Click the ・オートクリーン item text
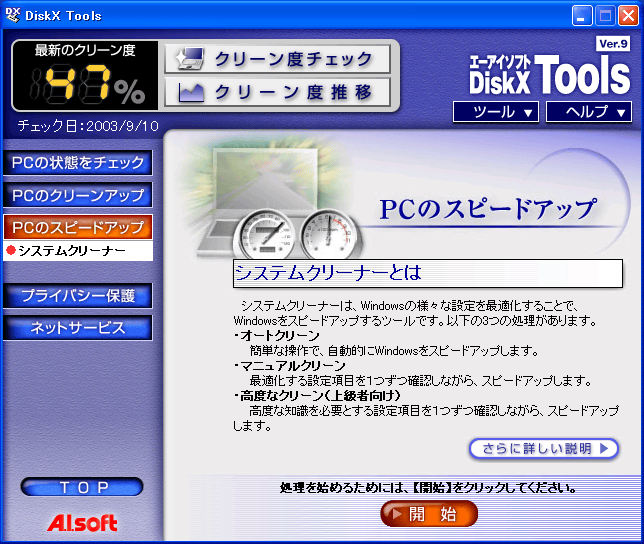The image size is (644, 544). 276,336
